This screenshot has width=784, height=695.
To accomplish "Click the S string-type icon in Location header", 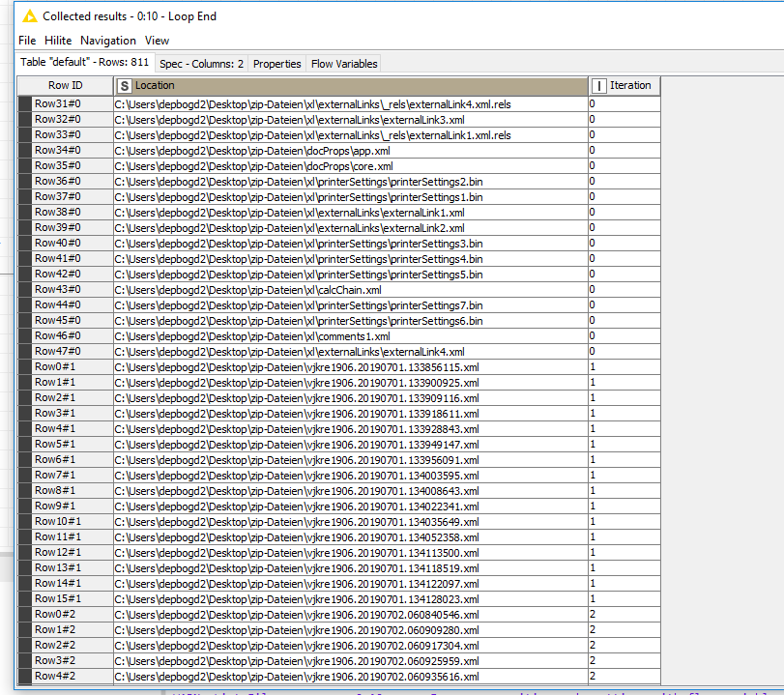I will (125, 86).
